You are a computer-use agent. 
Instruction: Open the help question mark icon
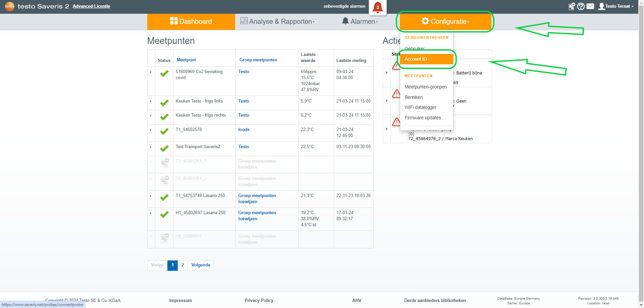click(x=581, y=6)
